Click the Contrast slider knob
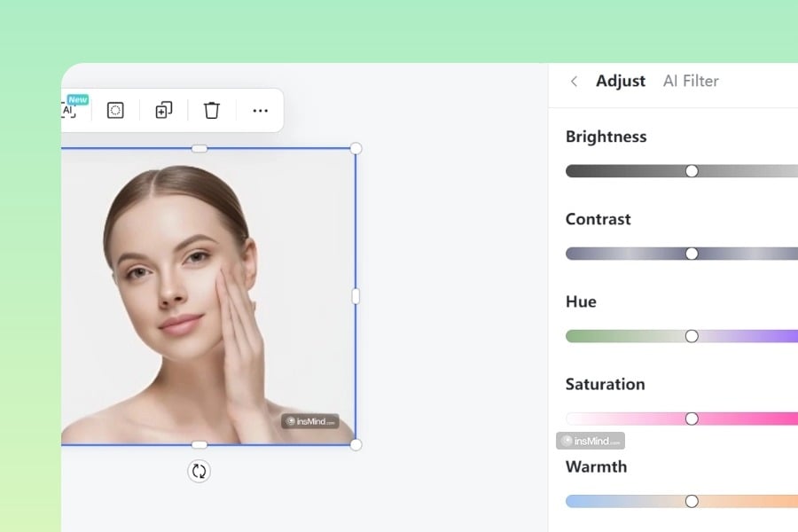This screenshot has width=798, height=532. [x=692, y=254]
